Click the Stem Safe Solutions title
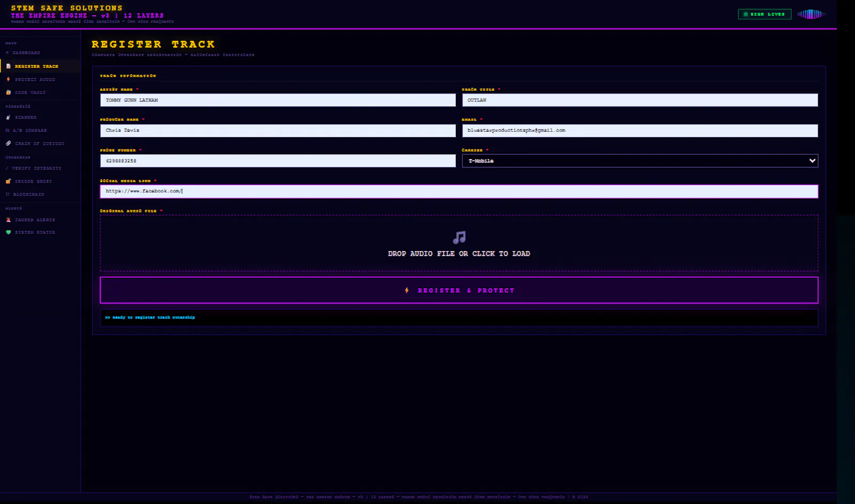855x504 pixels. pos(67,8)
